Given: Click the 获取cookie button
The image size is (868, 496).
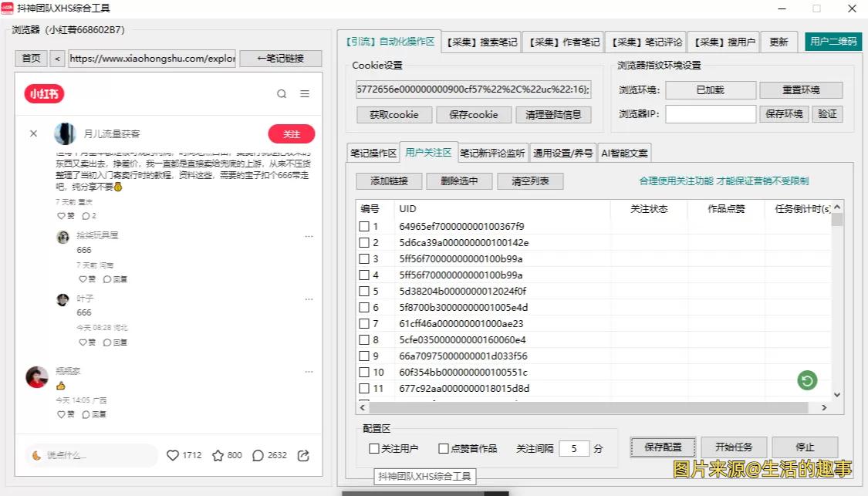Looking at the screenshot, I should 393,114.
